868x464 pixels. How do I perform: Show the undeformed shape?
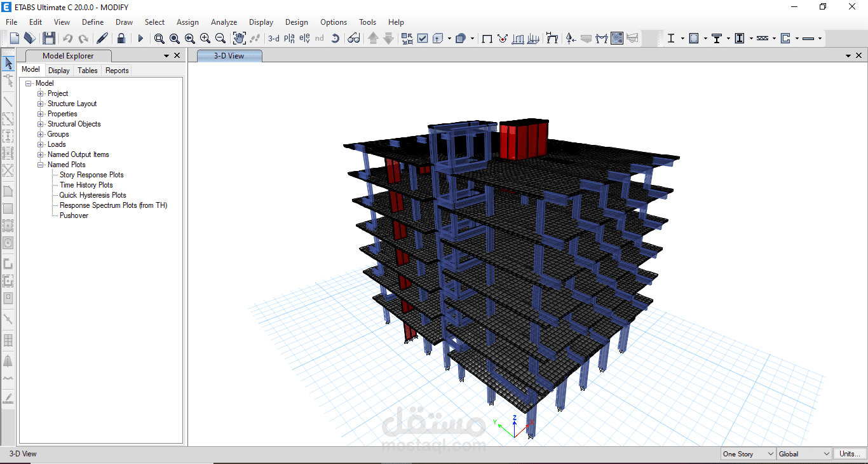tap(487, 39)
